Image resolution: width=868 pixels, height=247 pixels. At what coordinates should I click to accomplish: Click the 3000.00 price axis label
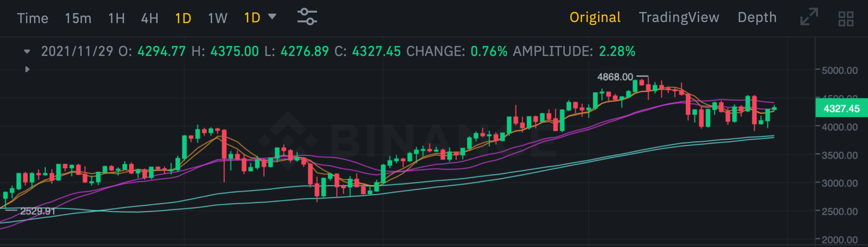tap(839, 183)
